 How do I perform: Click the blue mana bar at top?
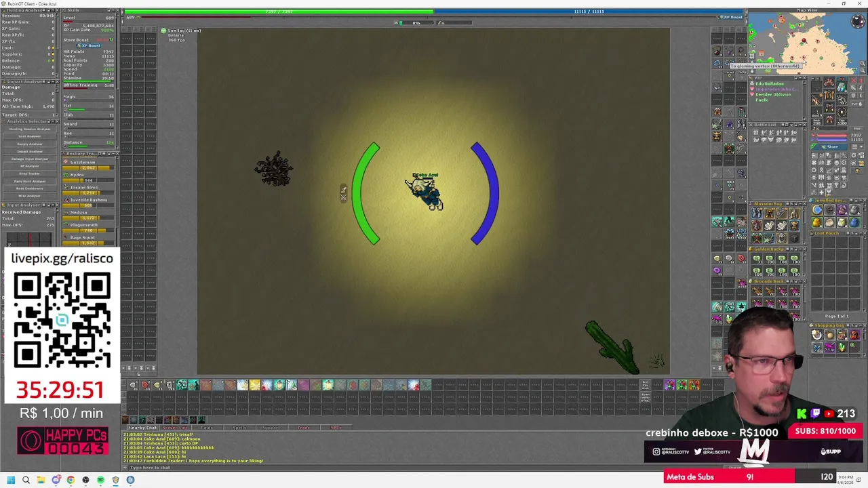tap(588, 12)
